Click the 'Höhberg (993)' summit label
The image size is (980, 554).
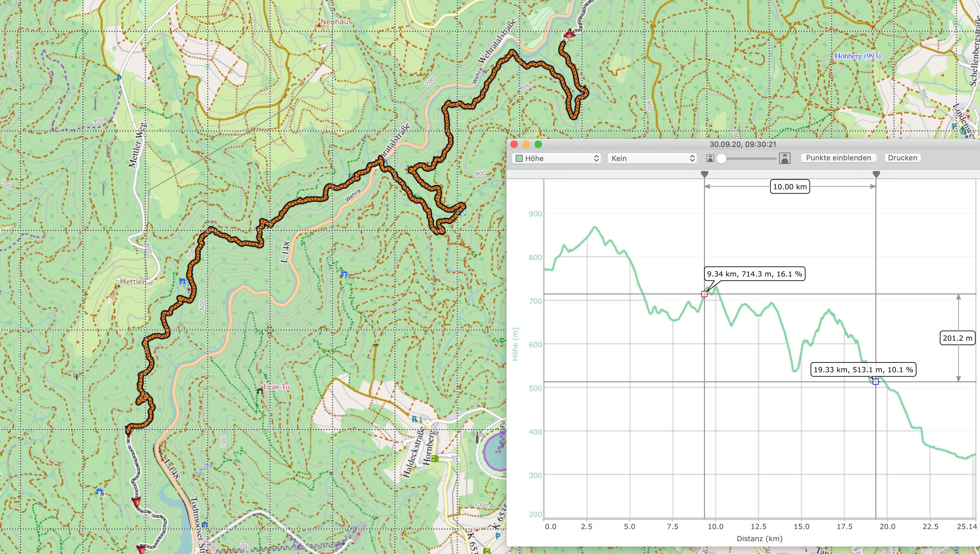tap(858, 56)
